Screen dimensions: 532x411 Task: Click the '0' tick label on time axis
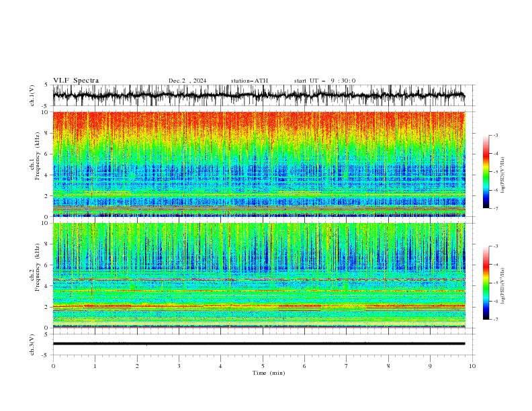pos(53,366)
